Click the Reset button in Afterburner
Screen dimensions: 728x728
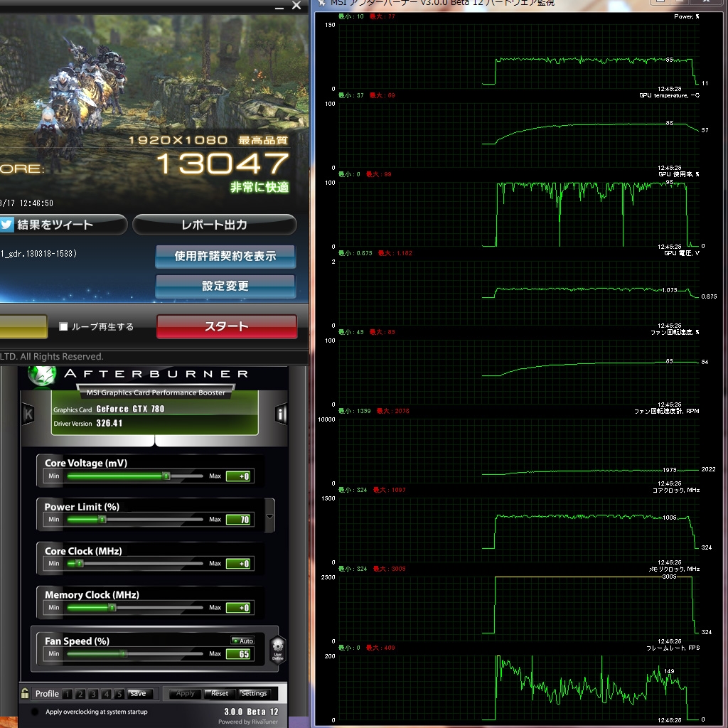pos(220,693)
